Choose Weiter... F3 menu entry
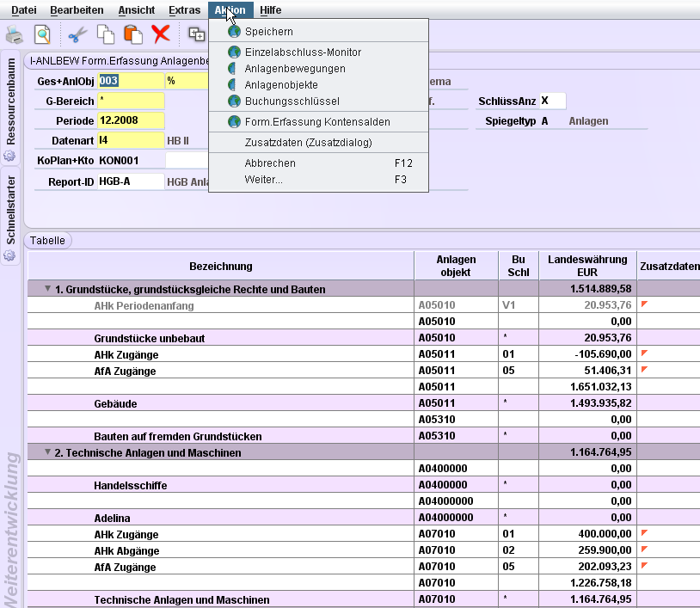The width and height of the screenshot is (700, 608). click(x=318, y=180)
